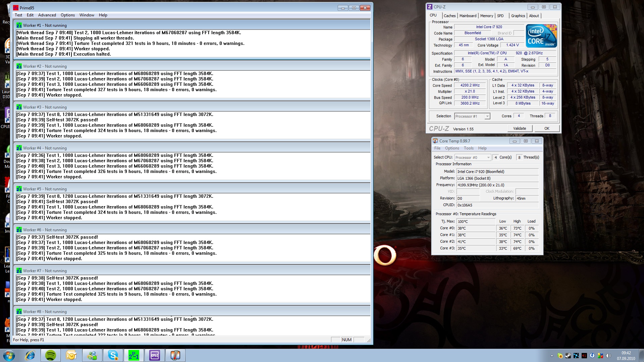Image resolution: width=644 pixels, height=362 pixels.
Task: Open Skype from the taskbar
Action: click(x=113, y=355)
